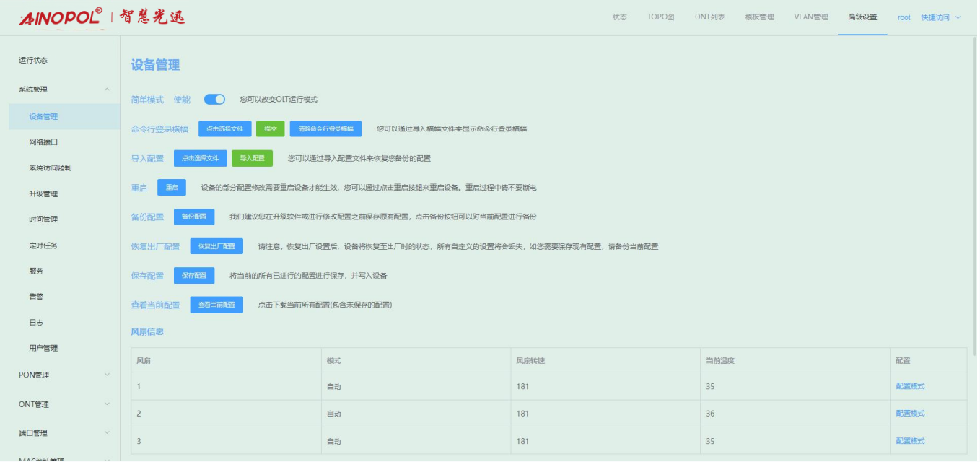Open 配置模式 link for fan 2
The width and height of the screenshot is (980, 462).
[910, 414]
